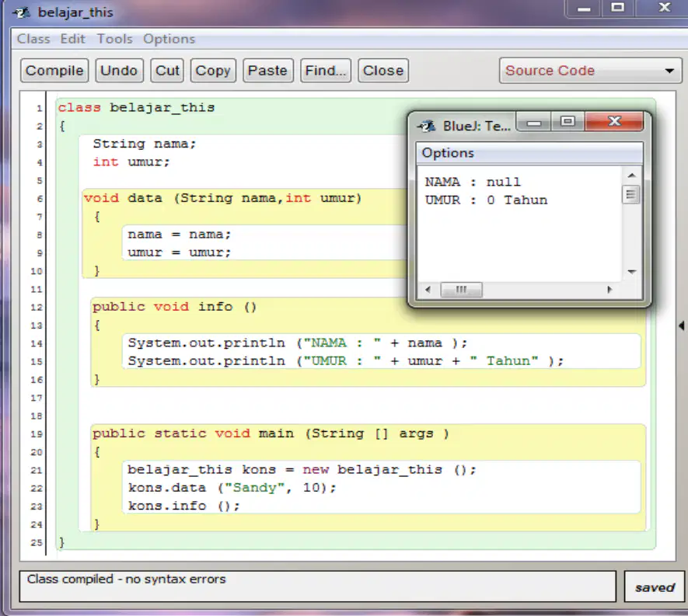Click the BlueJ icon in belajar_this title bar
Screen dimensions: 688x616
pos(22,12)
